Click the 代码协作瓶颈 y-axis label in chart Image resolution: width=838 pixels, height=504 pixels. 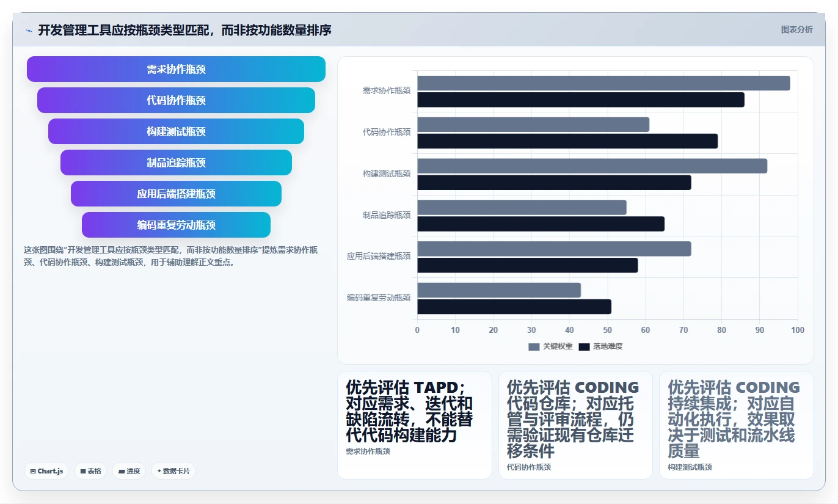click(387, 132)
